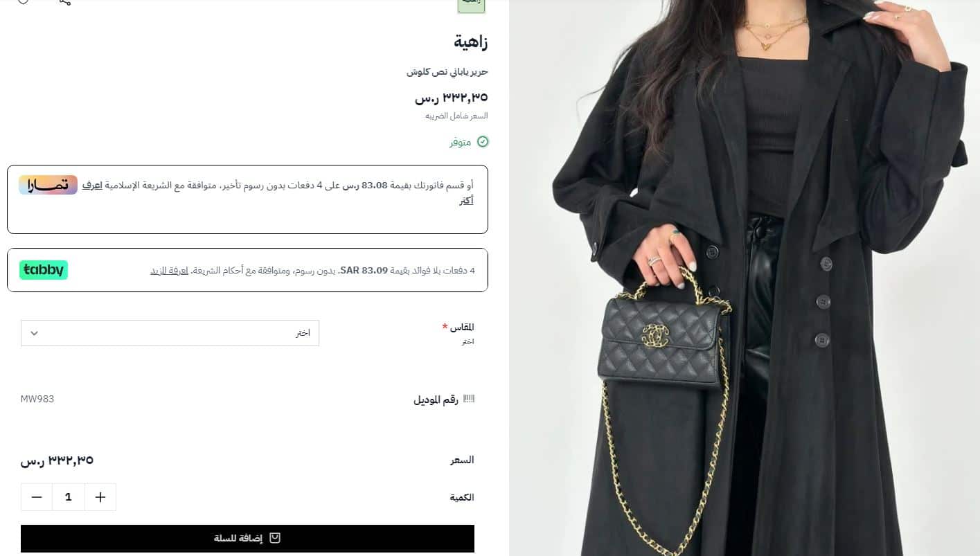Click the product photo of the black abaya
980x556 pixels.
point(745,278)
